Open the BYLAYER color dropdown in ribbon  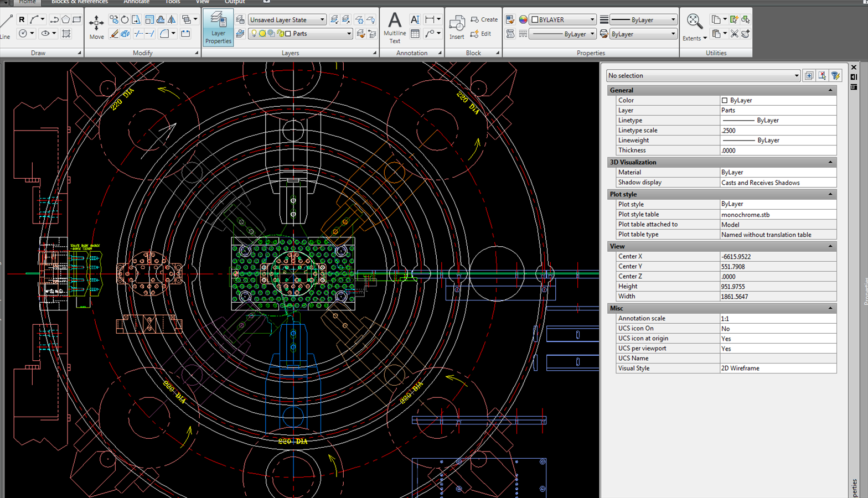[x=562, y=20]
